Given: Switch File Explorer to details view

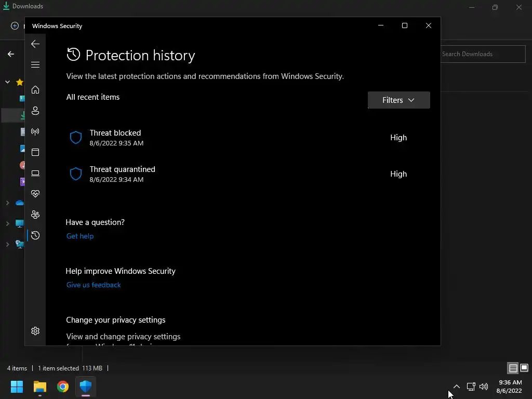Looking at the screenshot, I should [x=513, y=368].
